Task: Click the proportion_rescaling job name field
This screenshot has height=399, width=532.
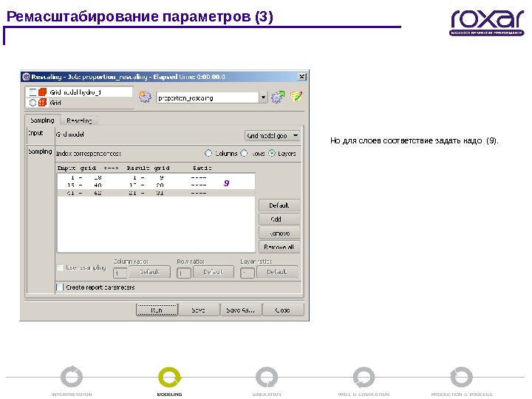Action: 208,98
